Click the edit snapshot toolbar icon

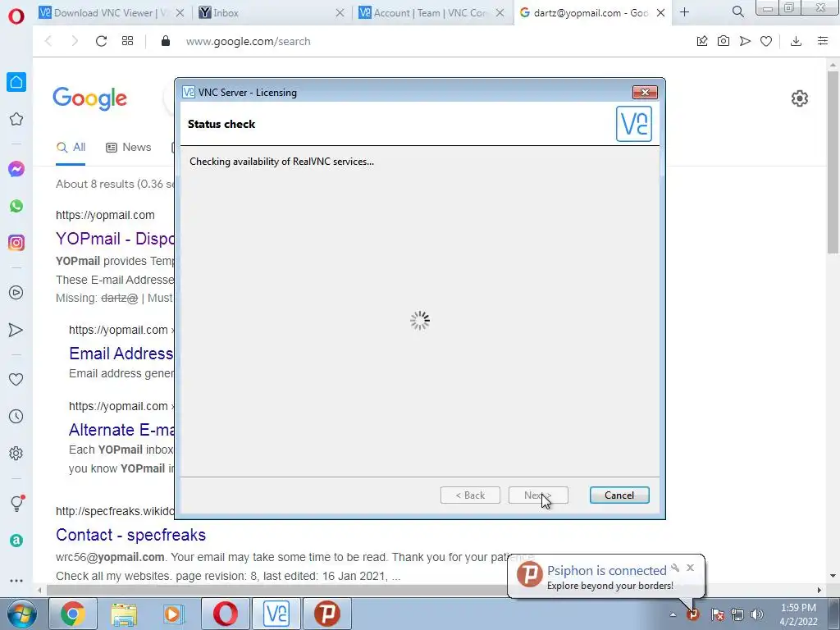tap(702, 41)
